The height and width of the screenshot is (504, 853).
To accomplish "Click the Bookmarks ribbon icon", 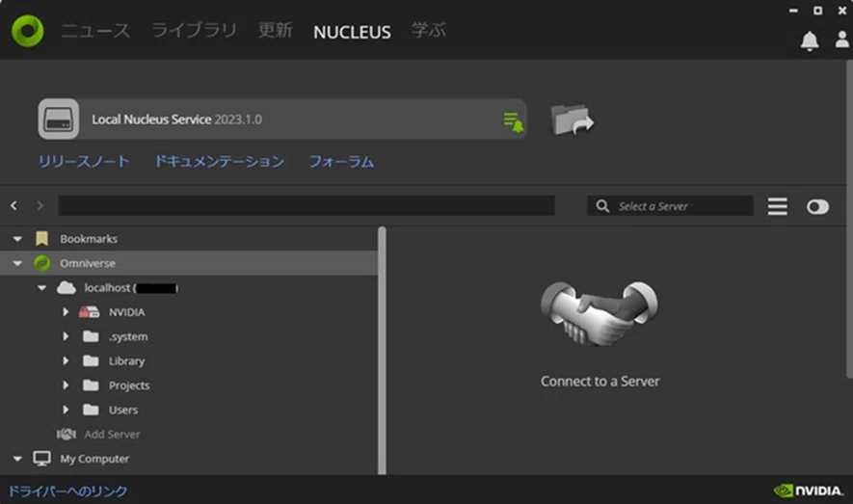I will pyautogui.click(x=41, y=238).
